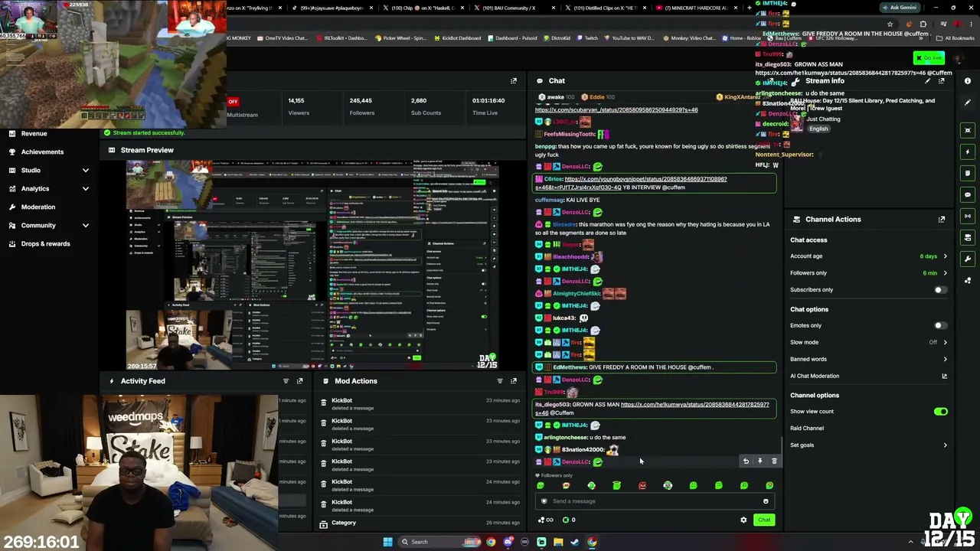Screen dimensions: 980x551
Task: Open the channel points infinity indicator
Action: pos(546,520)
